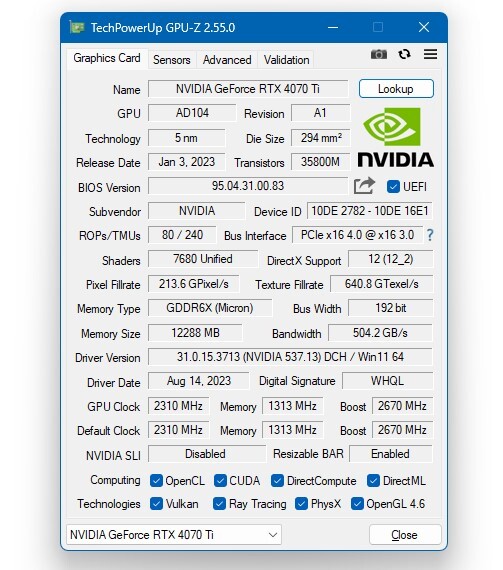Toggle the Ray Tracing checkbox
The image size is (503, 570).
[x=219, y=504]
